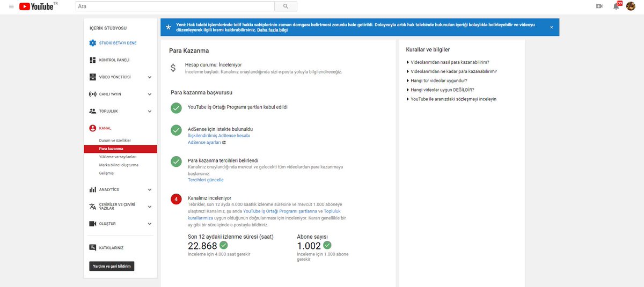Click the Kontrol Paneli dashboard icon
The image size is (644, 287).
pos(92,60)
